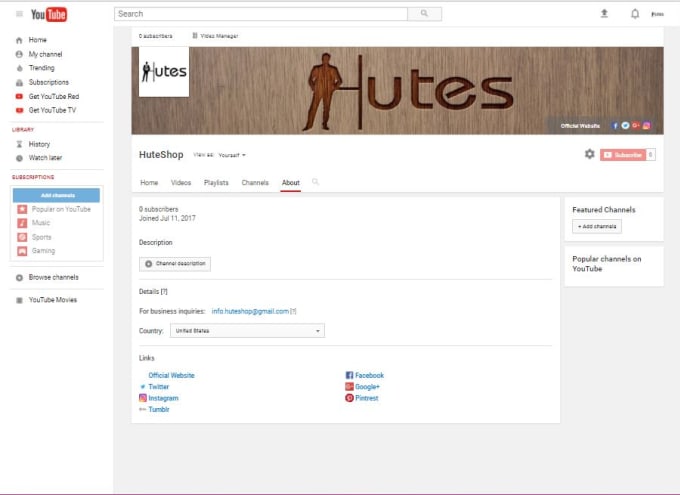Open the Official Website link under Links

click(171, 375)
